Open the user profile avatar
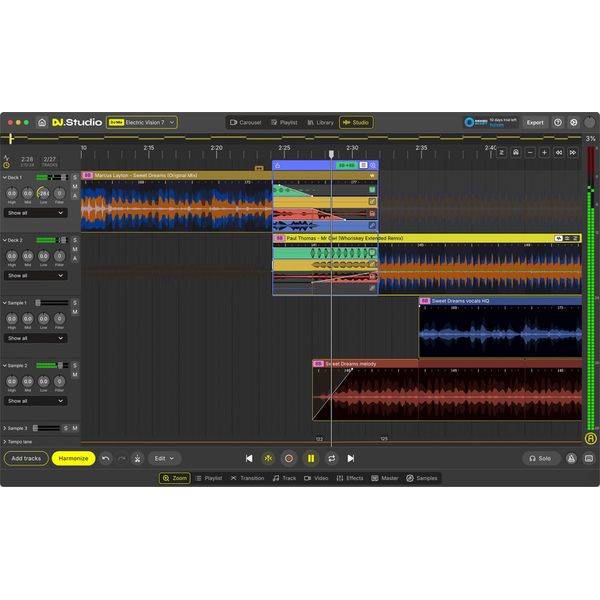The image size is (600, 600). click(x=590, y=122)
